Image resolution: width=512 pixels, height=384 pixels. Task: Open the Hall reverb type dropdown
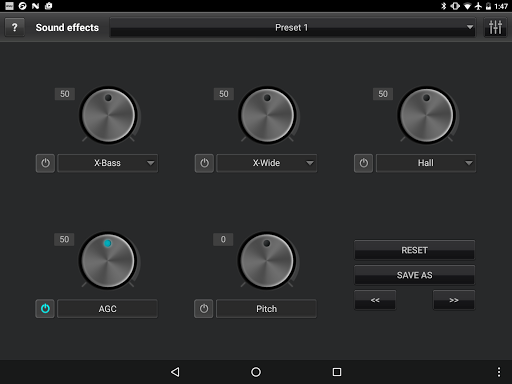426,163
